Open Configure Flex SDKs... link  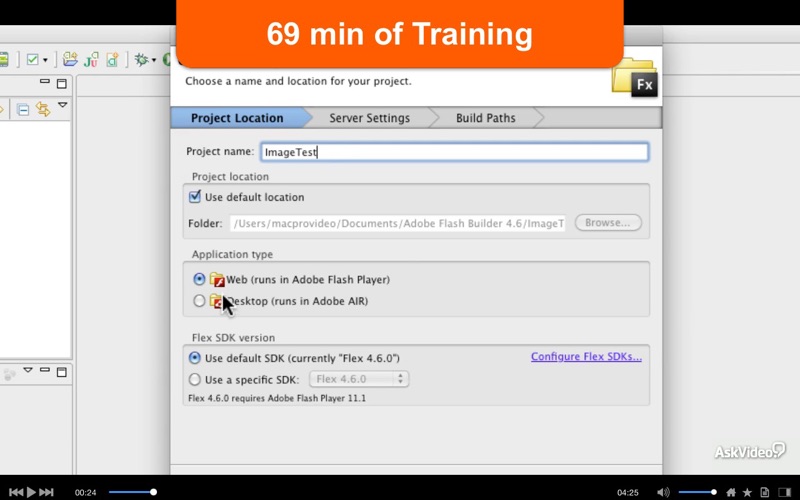click(x=586, y=357)
